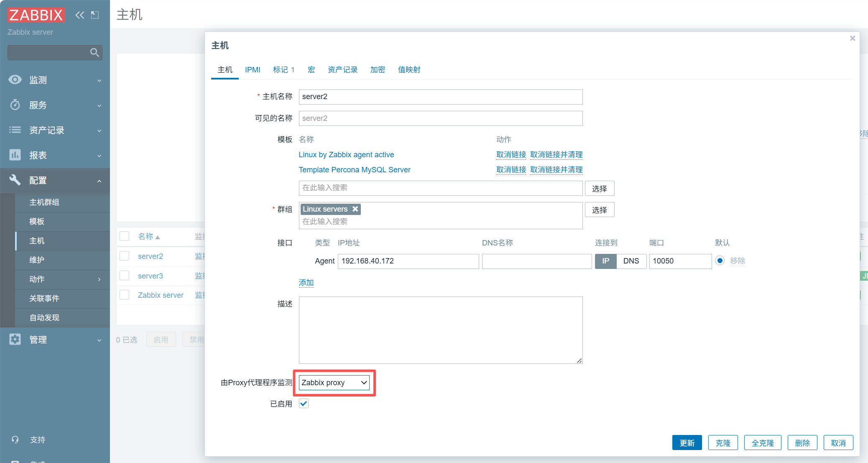Click the DNS名称 input field

pos(537,261)
